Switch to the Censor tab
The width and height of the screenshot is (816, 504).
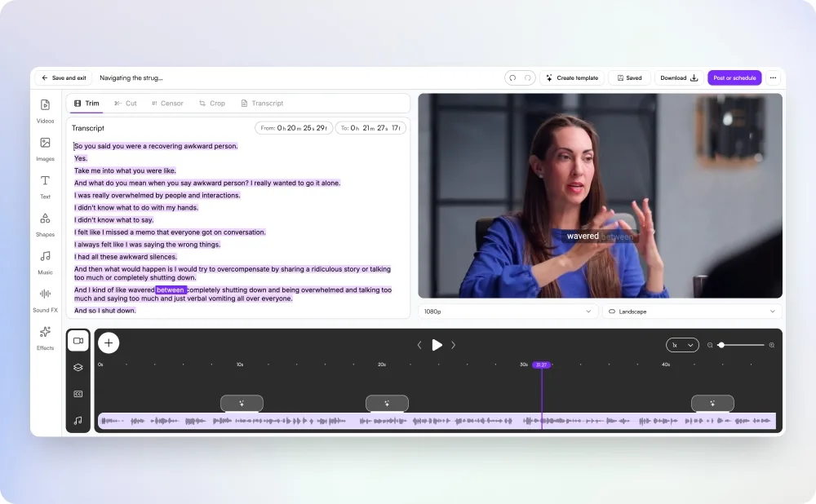pos(167,104)
